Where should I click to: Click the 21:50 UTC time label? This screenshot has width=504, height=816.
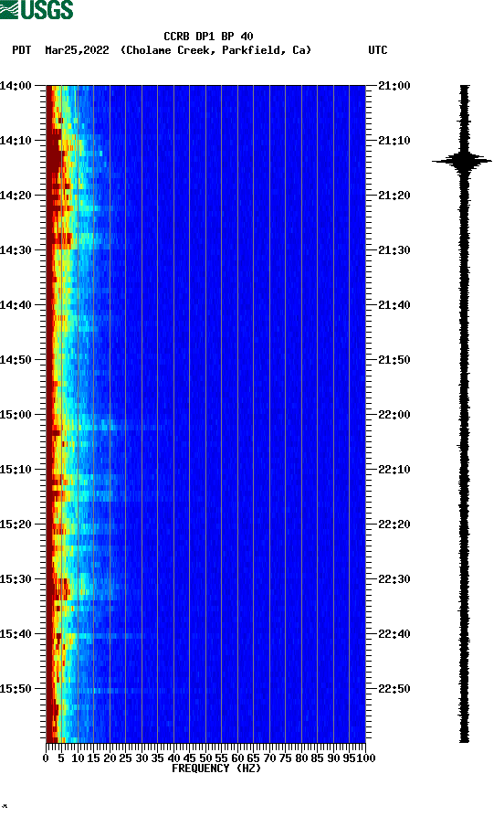coord(394,360)
